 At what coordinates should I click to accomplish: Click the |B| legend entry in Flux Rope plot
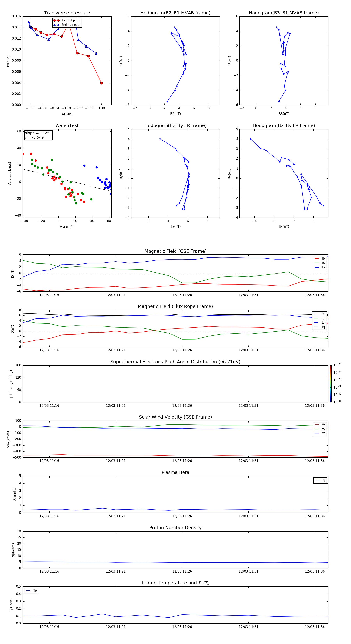(320, 327)
